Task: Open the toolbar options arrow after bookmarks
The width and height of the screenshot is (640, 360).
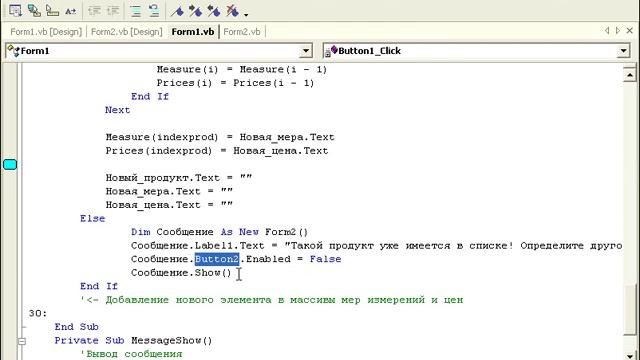Action: [x=246, y=15]
